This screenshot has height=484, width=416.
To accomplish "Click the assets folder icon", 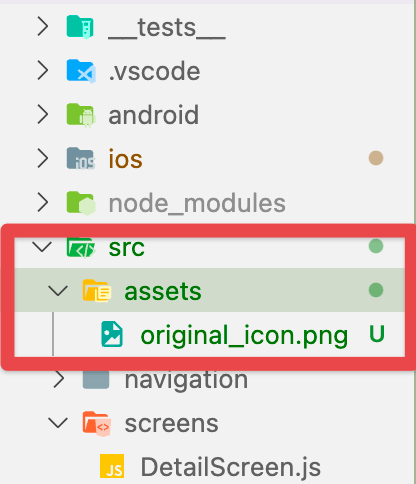I will [x=97, y=291].
